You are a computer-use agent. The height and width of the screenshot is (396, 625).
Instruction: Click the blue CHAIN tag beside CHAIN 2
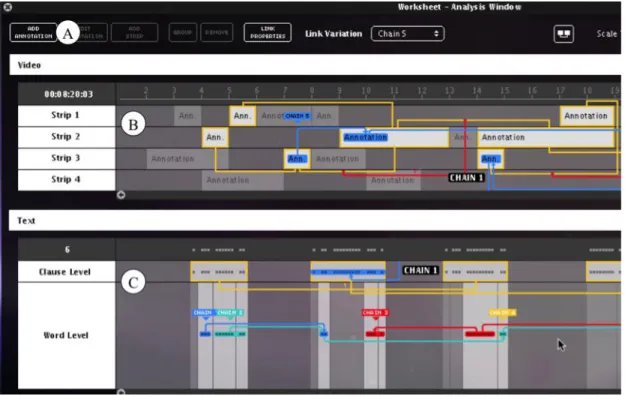tap(204, 312)
